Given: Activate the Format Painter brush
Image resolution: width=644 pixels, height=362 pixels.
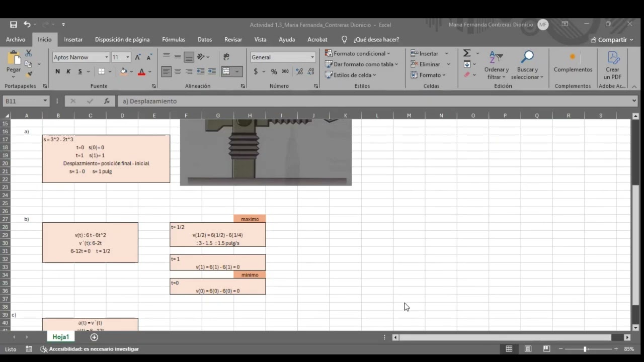Looking at the screenshot, I should [x=29, y=74].
